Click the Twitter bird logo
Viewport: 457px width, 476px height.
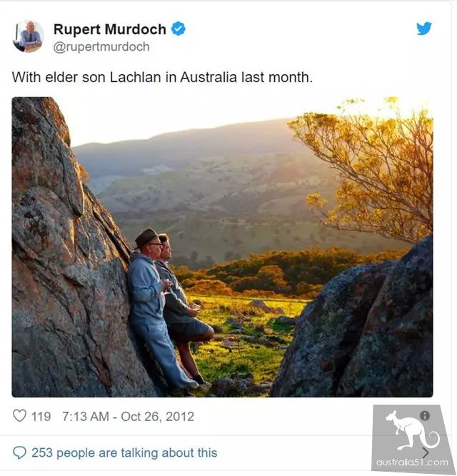424,29
